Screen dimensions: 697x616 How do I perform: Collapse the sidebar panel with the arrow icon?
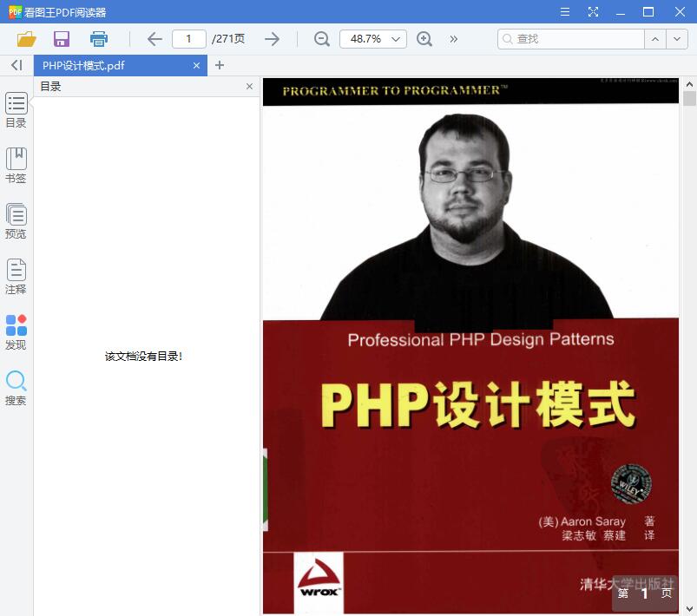coord(16,65)
